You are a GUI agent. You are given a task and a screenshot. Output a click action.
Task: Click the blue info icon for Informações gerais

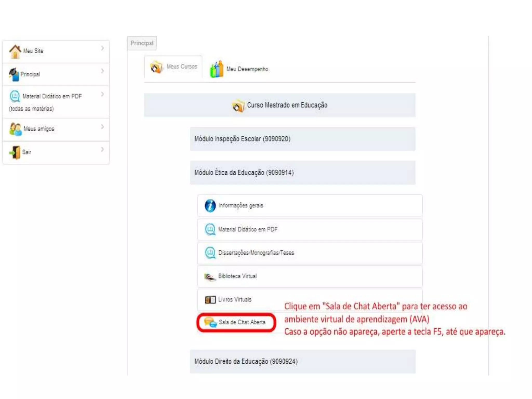(210, 206)
